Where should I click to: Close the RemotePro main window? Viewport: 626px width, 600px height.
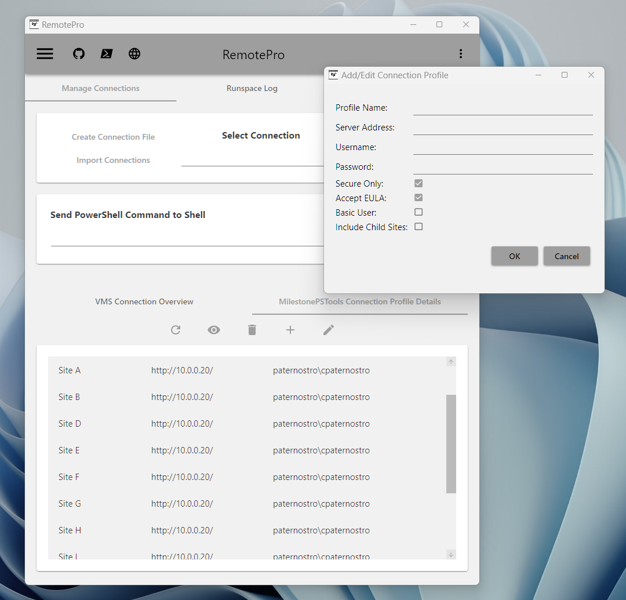coord(466,24)
